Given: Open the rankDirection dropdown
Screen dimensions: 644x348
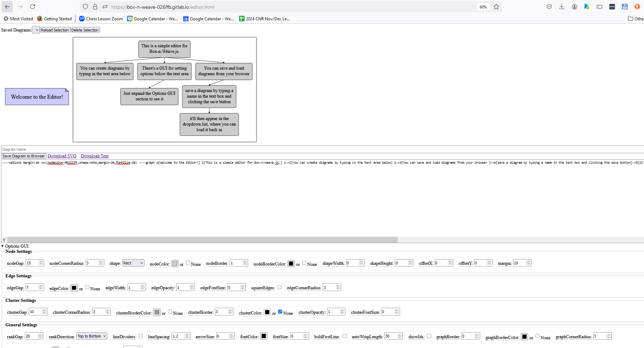Looking at the screenshot, I should pyautogui.click(x=92, y=336).
